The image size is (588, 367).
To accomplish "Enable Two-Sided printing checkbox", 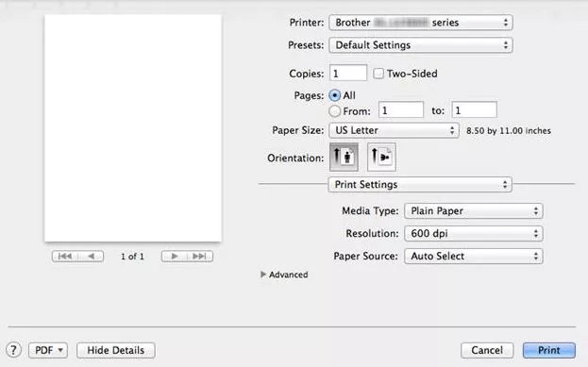I will [378, 73].
